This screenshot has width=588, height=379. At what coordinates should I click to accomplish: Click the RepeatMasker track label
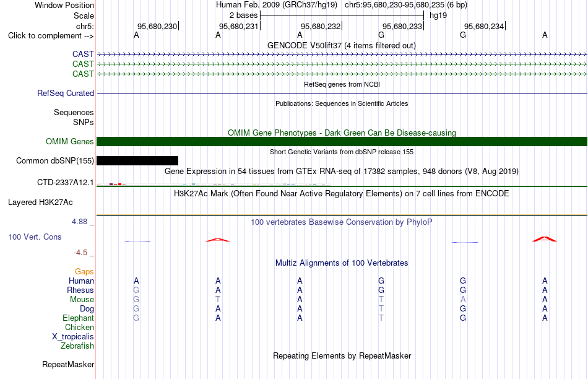pyautogui.click(x=68, y=364)
